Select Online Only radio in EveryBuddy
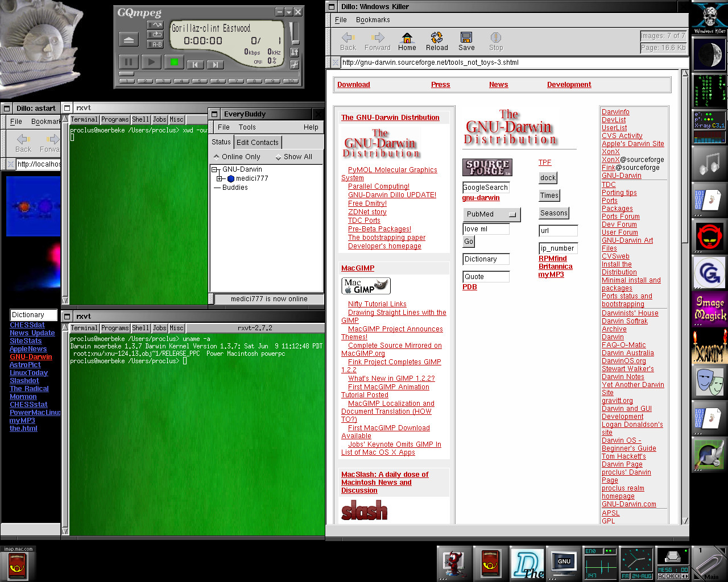728x582 pixels. (x=237, y=157)
